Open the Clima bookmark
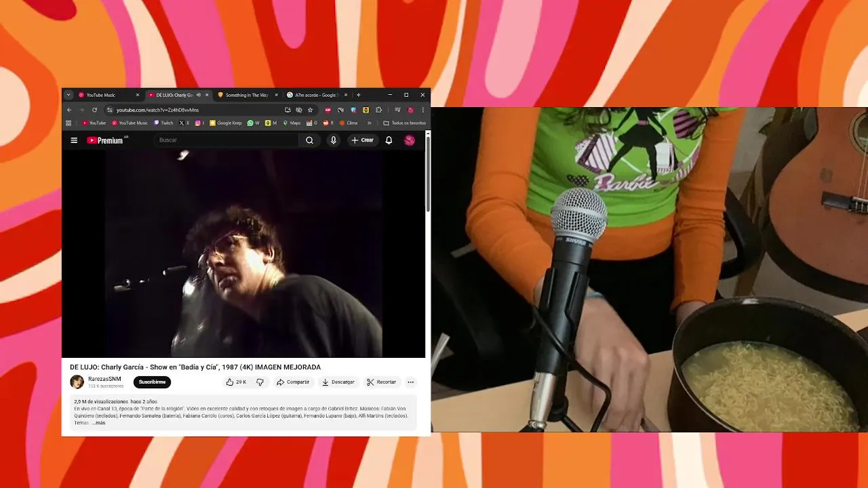The image size is (868, 488). 349,123
